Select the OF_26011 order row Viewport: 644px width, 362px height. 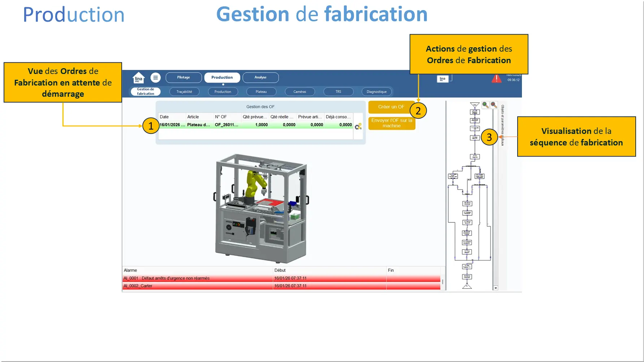pos(255,125)
